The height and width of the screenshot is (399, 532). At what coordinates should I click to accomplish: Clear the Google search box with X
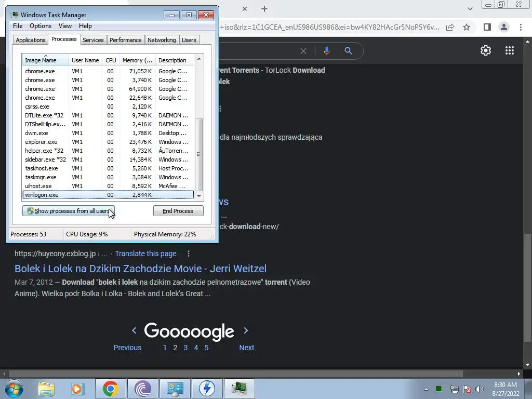(303, 51)
